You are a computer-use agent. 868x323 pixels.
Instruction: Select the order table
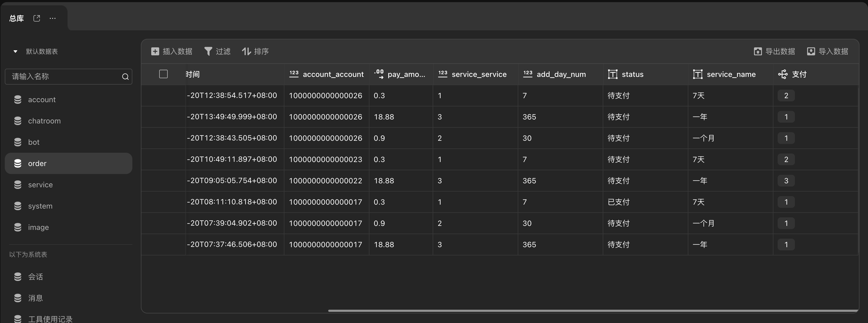68,164
